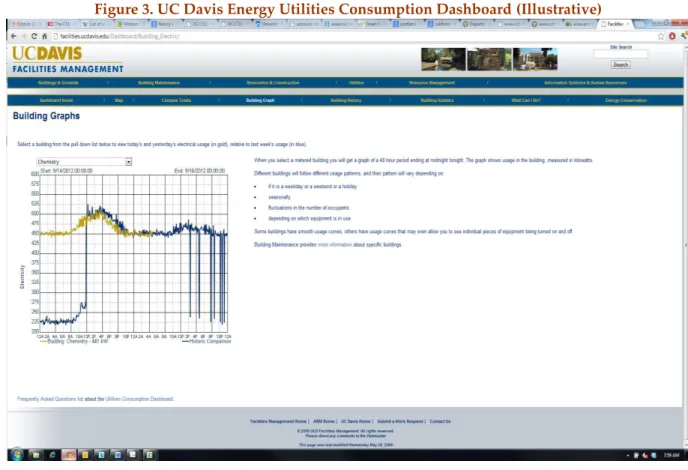
Task: Open Energy Conservation page
Action: click(626, 100)
